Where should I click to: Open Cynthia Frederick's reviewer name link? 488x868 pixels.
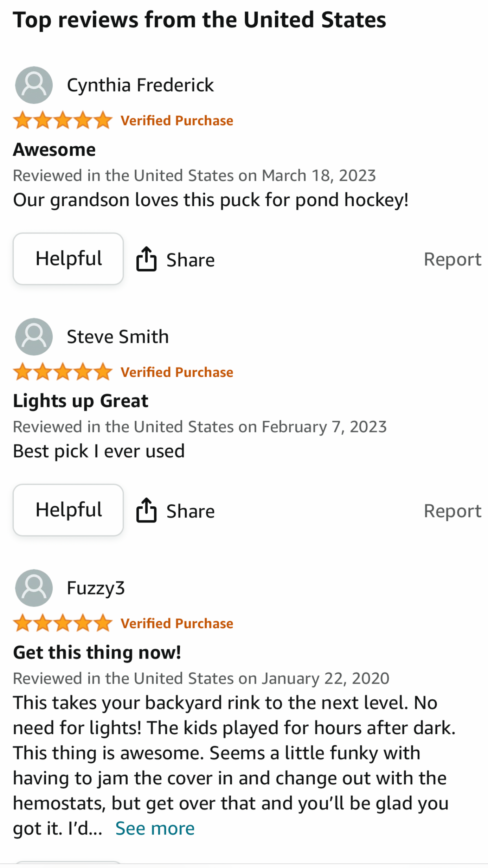pyautogui.click(x=140, y=85)
